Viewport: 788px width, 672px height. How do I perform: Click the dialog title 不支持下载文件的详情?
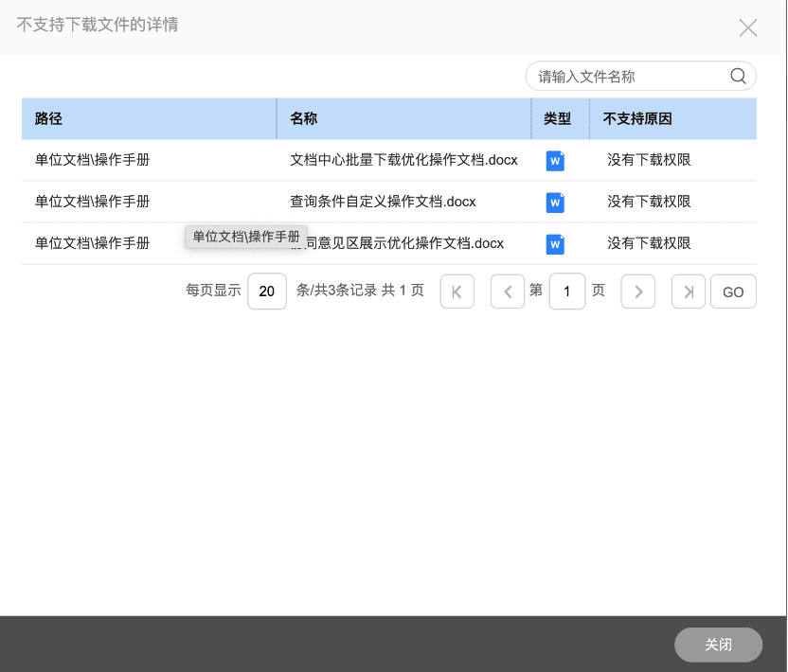(x=98, y=25)
